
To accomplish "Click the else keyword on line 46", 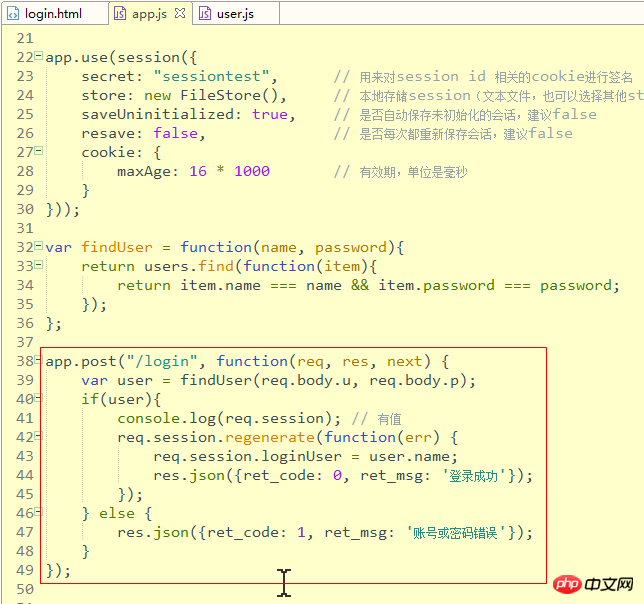I will [117, 514].
